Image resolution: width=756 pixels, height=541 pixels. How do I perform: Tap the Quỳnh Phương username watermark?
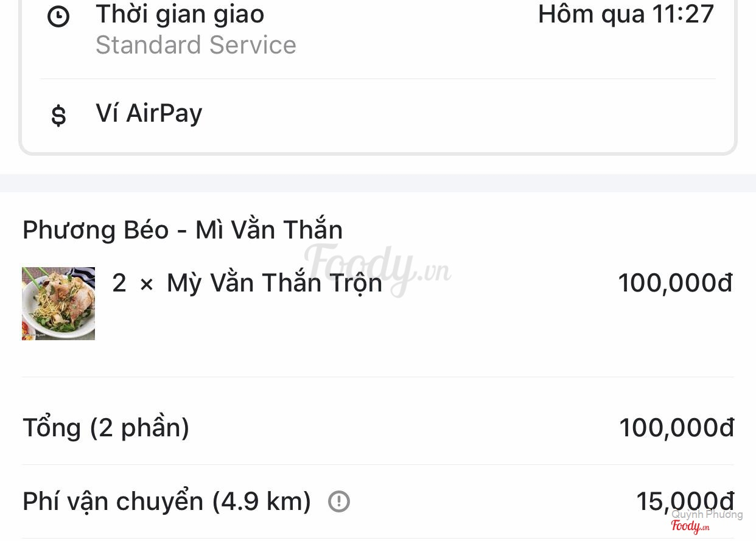[x=707, y=514]
